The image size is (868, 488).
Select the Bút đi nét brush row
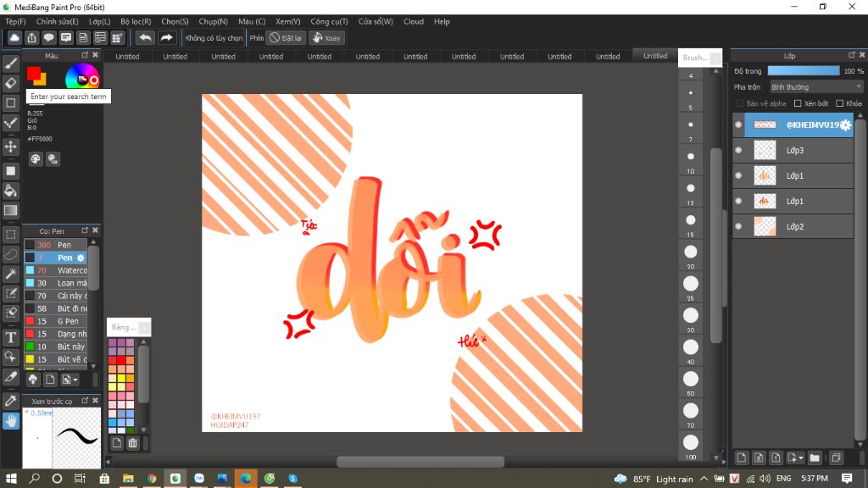[x=56, y=308]
